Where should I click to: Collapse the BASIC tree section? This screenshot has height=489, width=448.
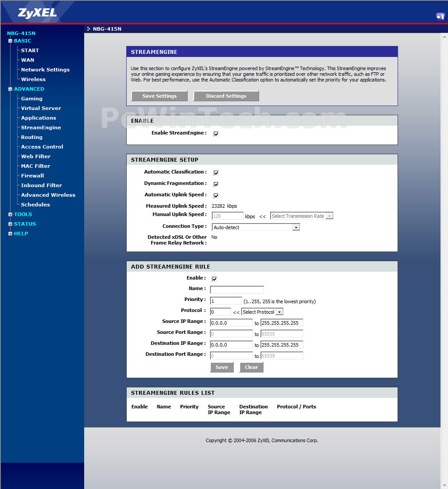coord(10,41)
